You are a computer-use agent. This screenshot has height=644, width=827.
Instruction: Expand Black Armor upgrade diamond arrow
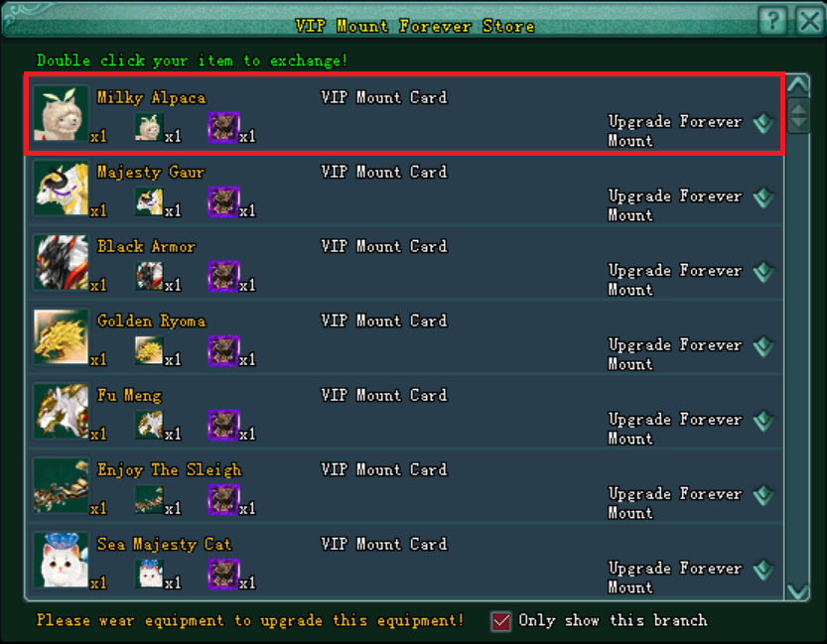(763, 272)
